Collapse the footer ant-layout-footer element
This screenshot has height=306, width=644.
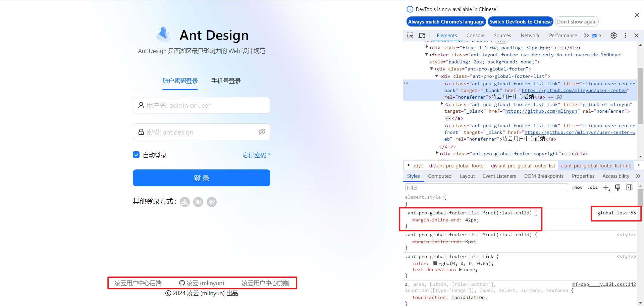[427, 55]
